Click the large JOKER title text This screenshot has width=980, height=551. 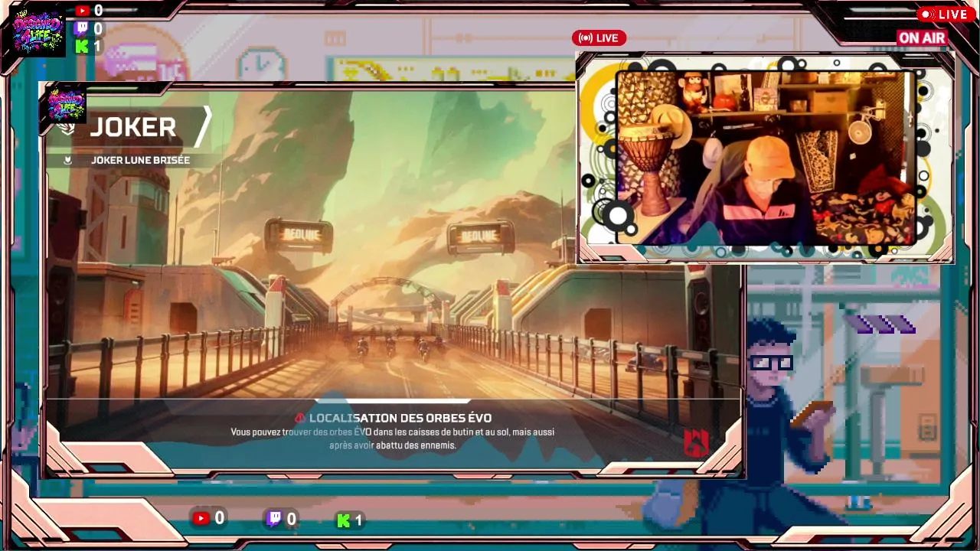(133, 127)
